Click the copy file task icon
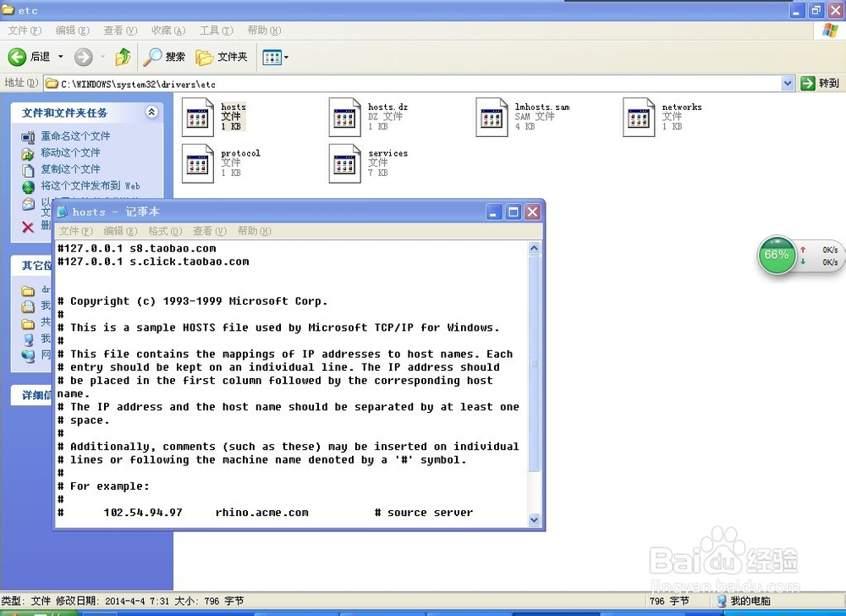Screen dimensions: 846x616 [x=28, y=170]
